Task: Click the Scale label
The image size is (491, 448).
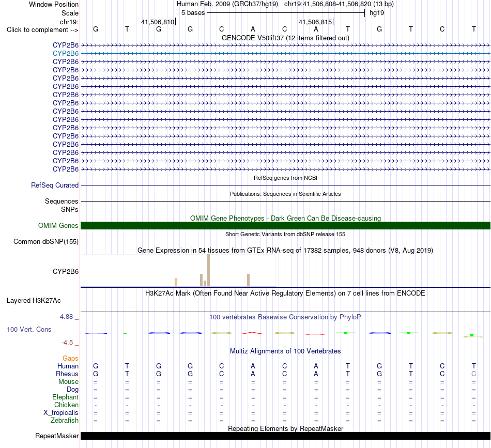Action: click(70, 13)
